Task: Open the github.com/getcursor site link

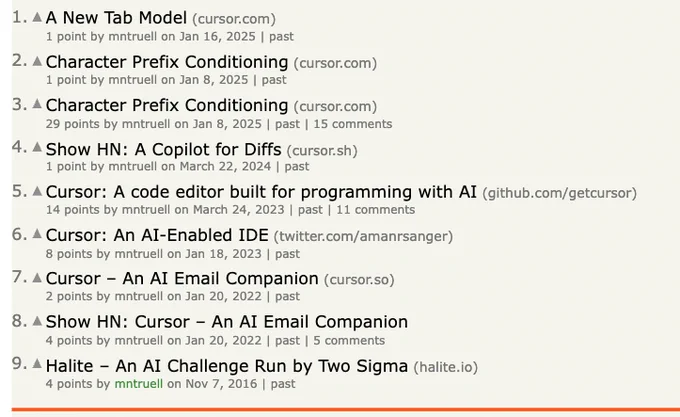Action: click(x=559, y=193)
